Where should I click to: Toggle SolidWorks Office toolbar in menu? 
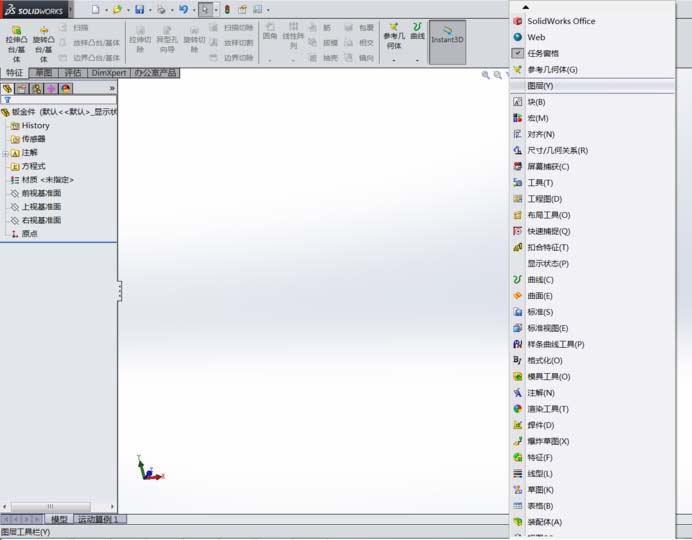(x=592, y=21)
